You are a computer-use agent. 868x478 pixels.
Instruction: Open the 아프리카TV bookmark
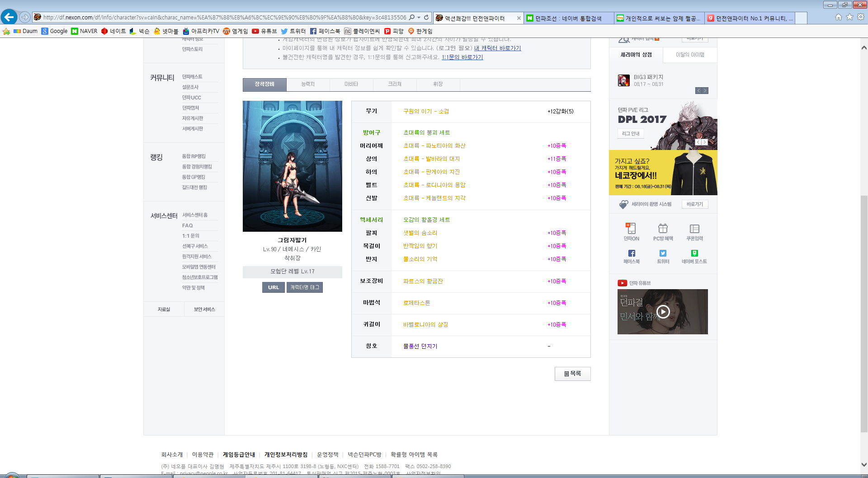point(201,31)
